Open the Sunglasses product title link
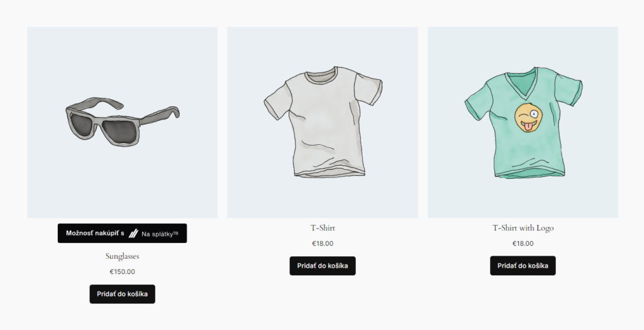This screenshot has height=330, width=644. point(123,256)
